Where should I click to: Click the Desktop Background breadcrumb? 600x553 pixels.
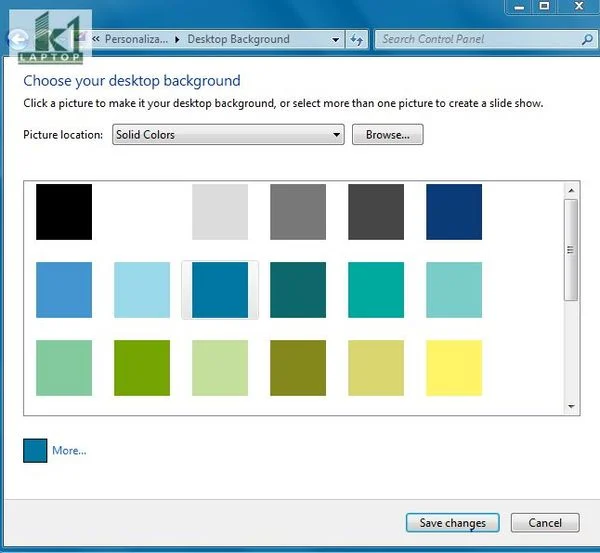[238, 39]
